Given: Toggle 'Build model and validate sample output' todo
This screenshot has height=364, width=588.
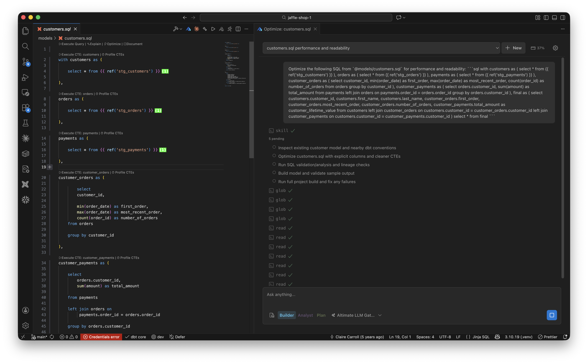Looking at the screenshot, I should 274,172.
